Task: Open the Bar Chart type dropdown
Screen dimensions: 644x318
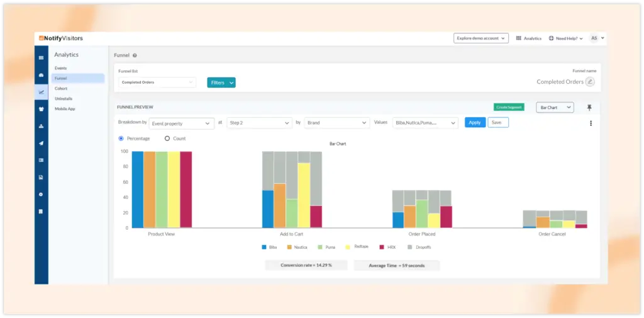Action: pos(555,108)
